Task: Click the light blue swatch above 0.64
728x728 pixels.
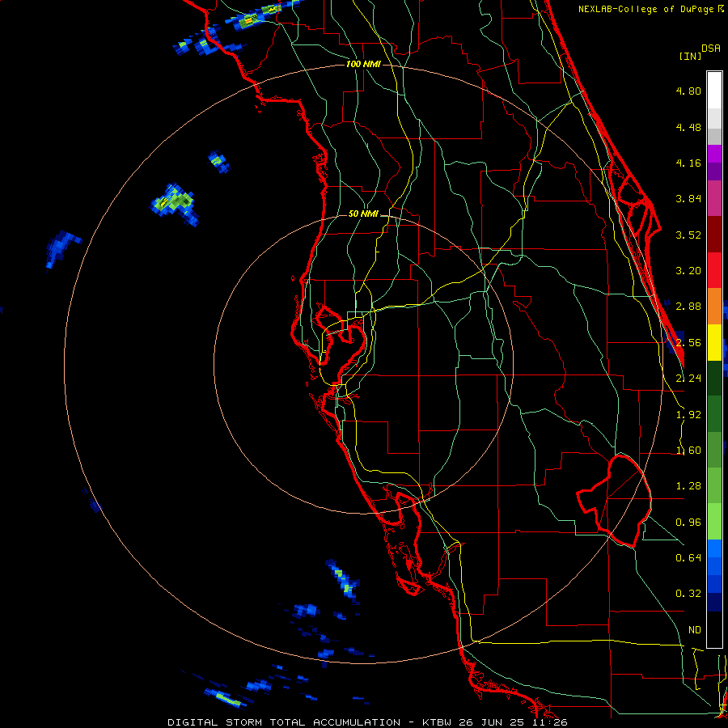Action: [714, 548]
